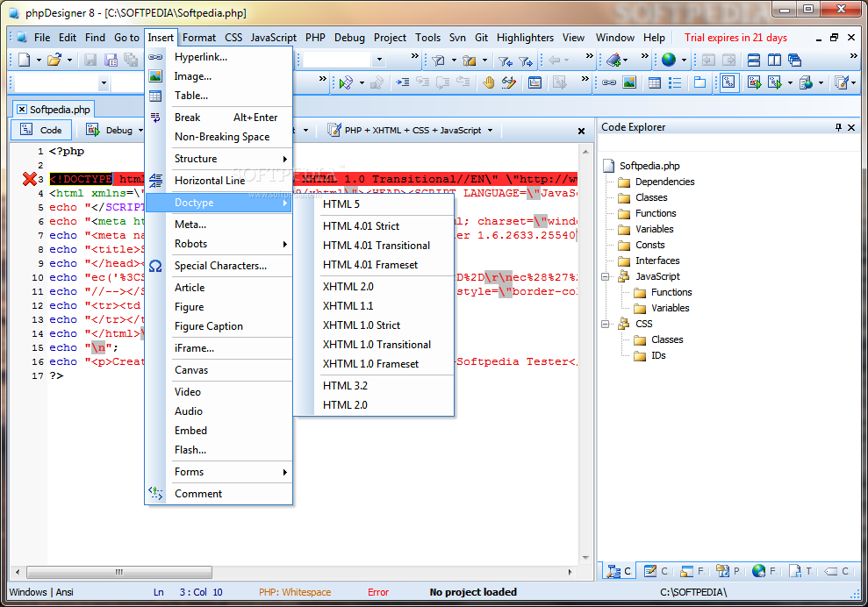Screen dimensions: 868x607
Task: Open the Open-file dropdown arrow
Action: (69, 61)
